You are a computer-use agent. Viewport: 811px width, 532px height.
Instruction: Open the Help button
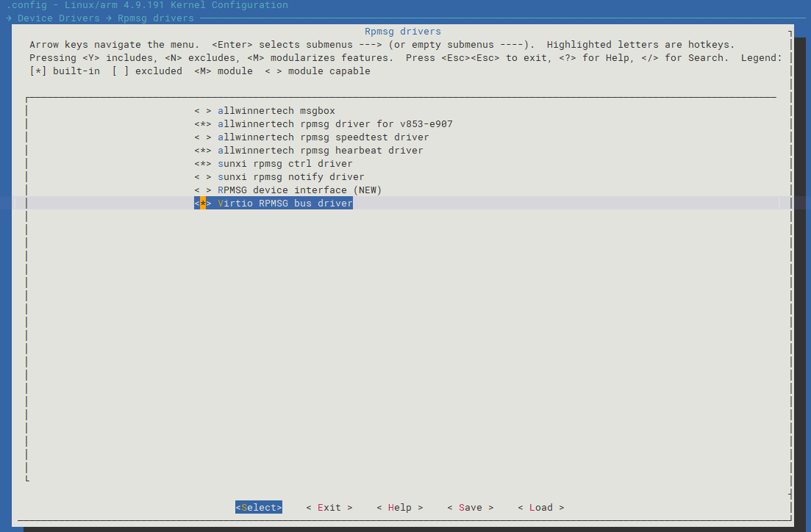(x=400, y=507)
